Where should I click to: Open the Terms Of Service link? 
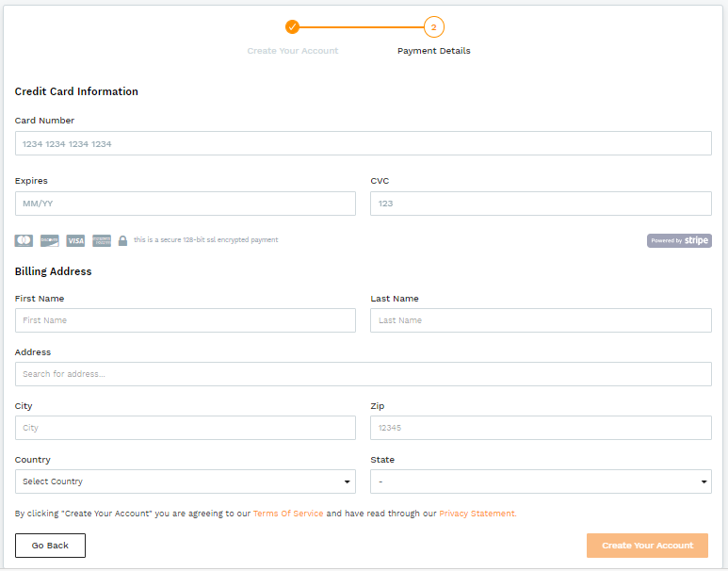287,514
